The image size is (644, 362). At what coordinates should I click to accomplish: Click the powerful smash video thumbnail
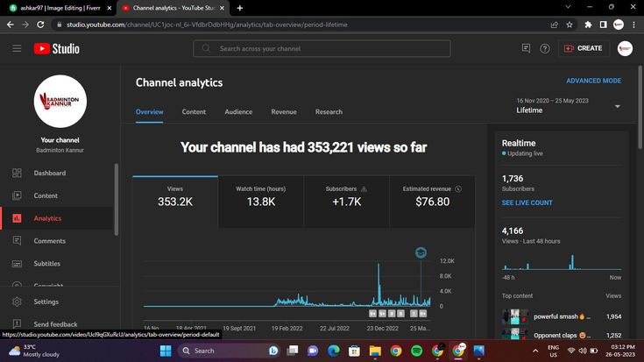point(515,316)
